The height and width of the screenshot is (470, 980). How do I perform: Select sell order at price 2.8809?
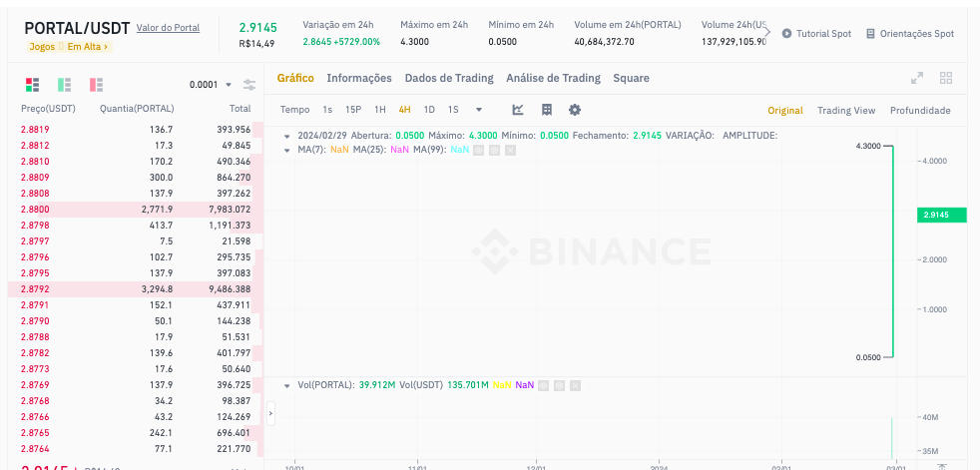coord(136,178)
